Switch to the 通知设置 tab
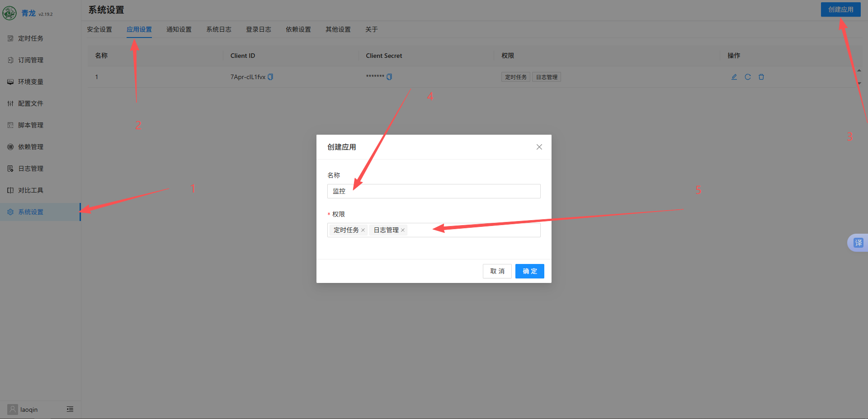The image size is (868, 419). point(179,29)
